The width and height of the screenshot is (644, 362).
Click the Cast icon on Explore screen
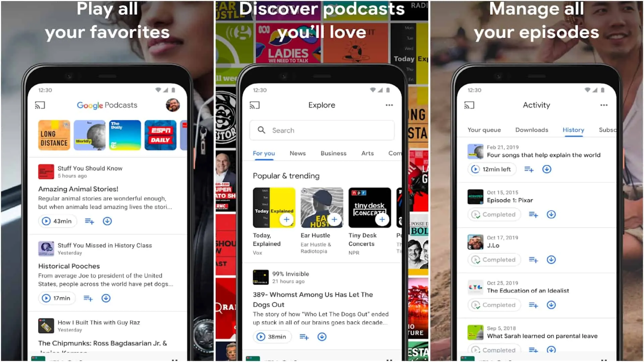click(255, 105)
